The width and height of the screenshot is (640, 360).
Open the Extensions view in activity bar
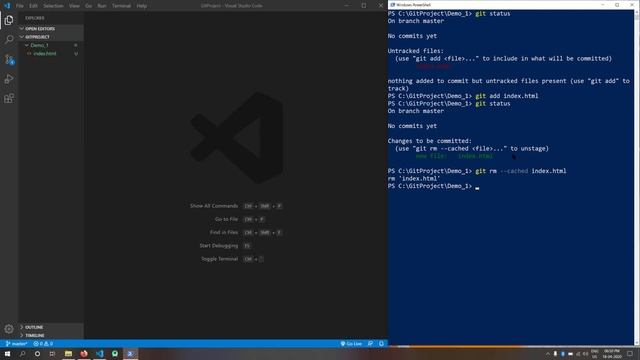click(9, 98)
